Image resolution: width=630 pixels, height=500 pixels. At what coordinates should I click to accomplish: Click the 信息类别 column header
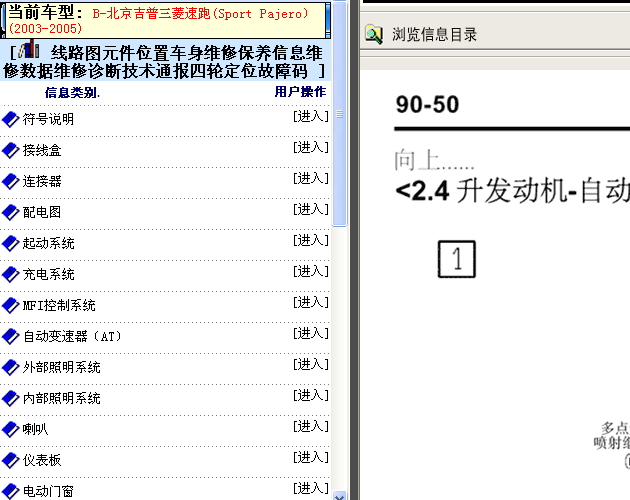[x=72, y=93]
